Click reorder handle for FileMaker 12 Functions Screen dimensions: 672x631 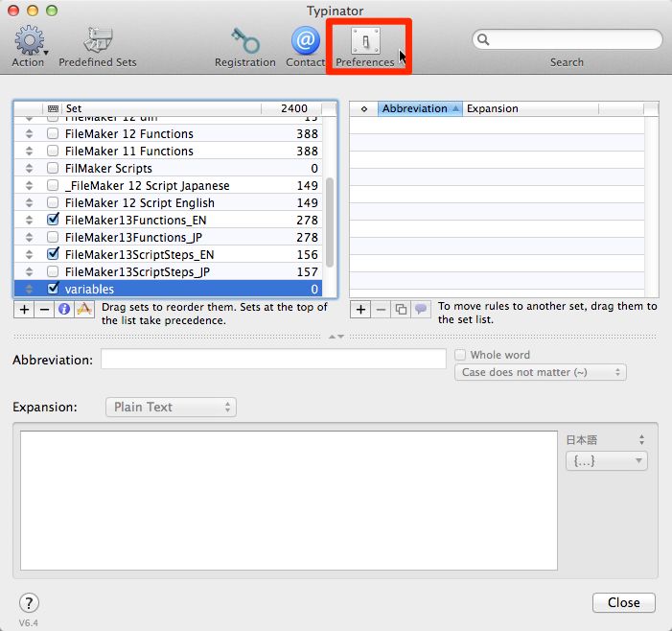[29, 133]
